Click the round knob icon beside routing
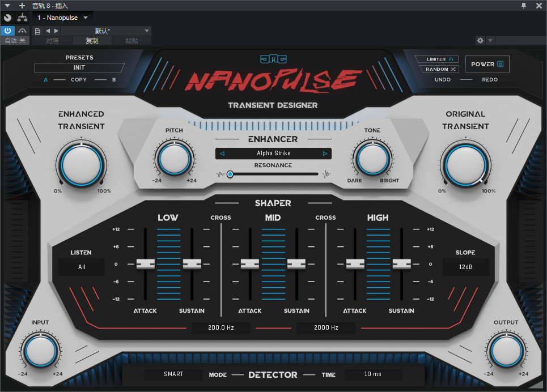The width and height of the screenshot is (547, 392). (x=8, y=18)
